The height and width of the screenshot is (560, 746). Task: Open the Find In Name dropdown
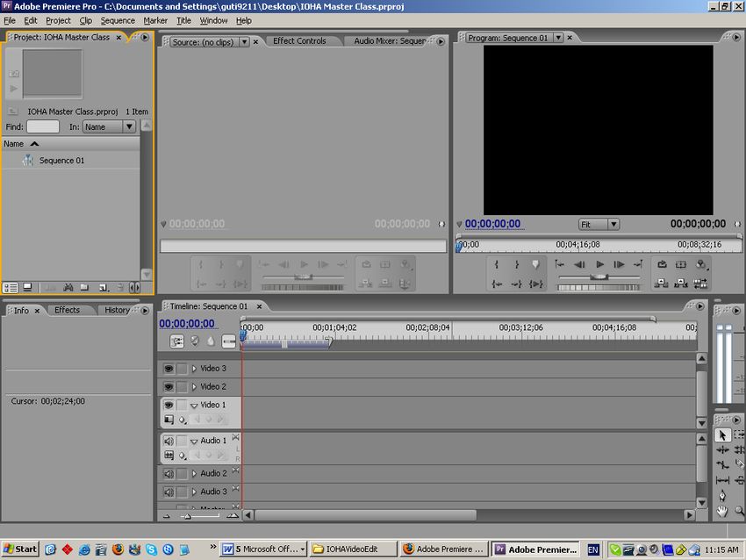point(110,127)
